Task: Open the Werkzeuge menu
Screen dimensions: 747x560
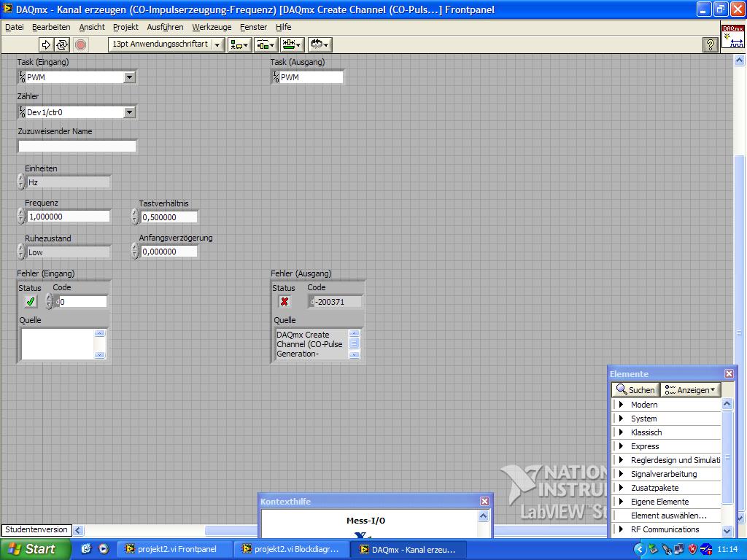Action: tap(212, 27)
